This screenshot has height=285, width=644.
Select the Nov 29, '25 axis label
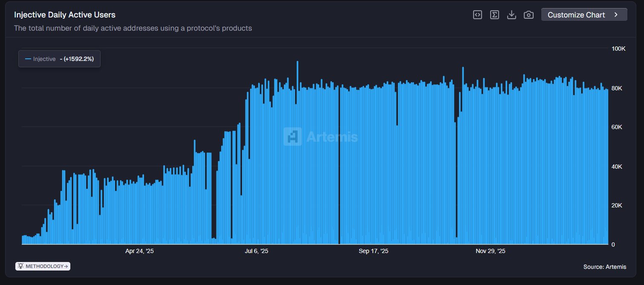click(491, 251)
